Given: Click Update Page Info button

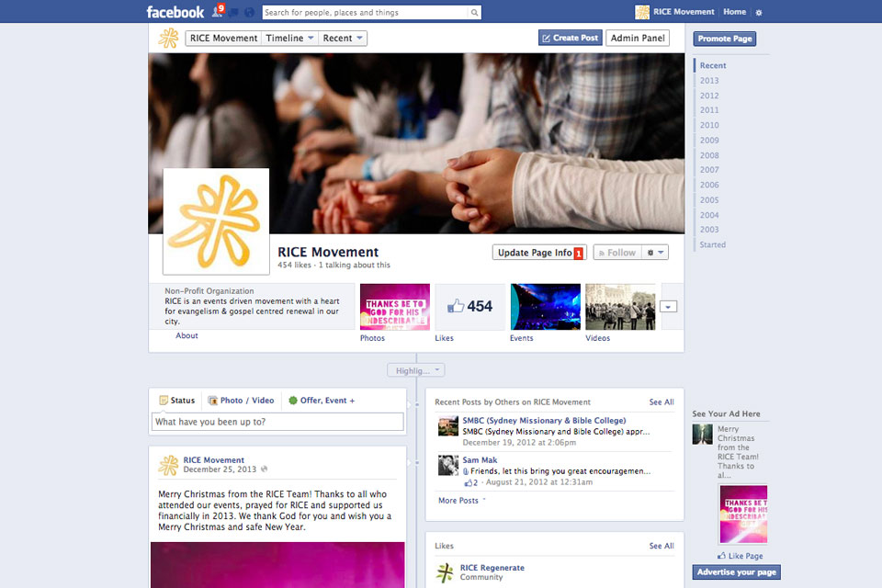Looking at the screenshot, I should 539,253.
